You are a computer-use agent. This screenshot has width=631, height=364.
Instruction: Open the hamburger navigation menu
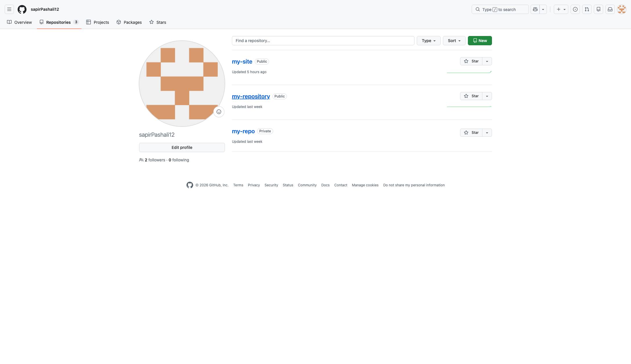pos(9,9)
